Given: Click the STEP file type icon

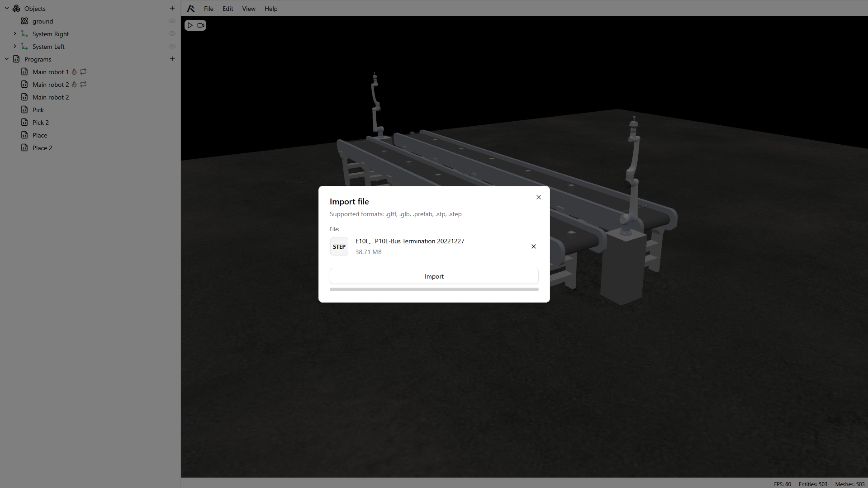Looking at the screenshot, I should click(339, 246).
